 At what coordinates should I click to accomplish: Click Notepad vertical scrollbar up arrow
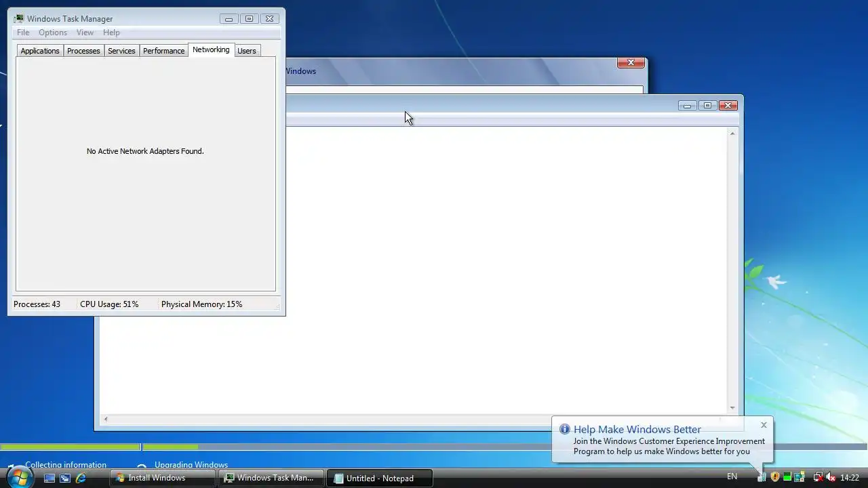tap(732, 134)
